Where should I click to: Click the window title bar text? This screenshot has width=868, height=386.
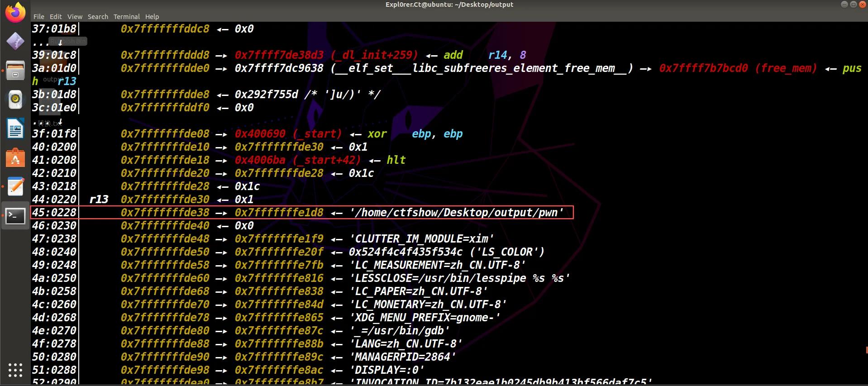tap(449, 5)
